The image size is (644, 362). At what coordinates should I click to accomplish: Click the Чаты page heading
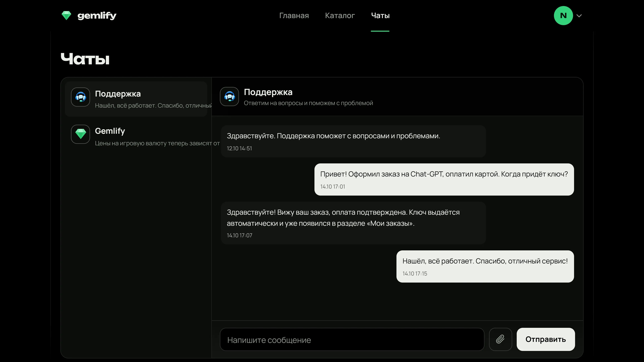(85, 59)
